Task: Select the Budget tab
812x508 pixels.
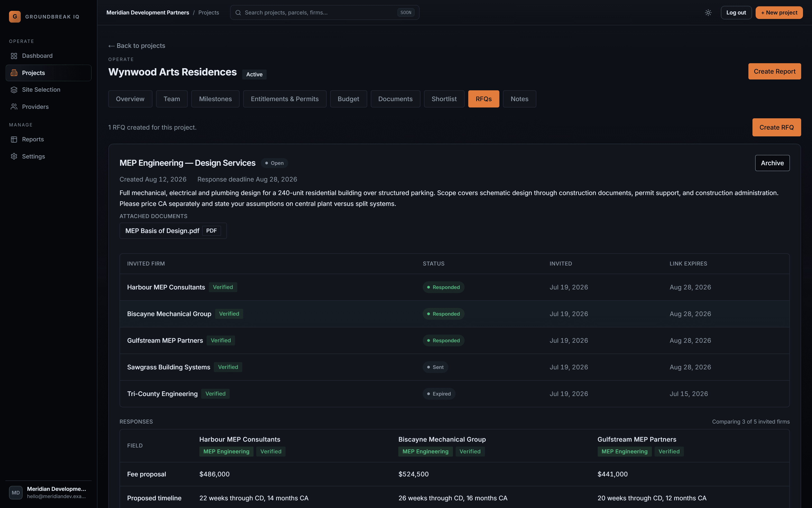Action: 348,99
